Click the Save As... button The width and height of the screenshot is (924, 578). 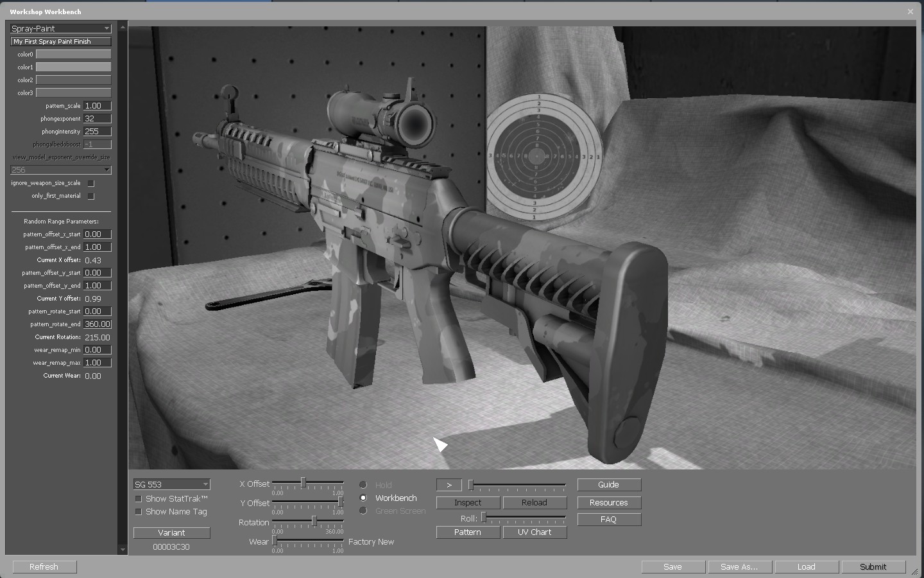coord(740,567)
